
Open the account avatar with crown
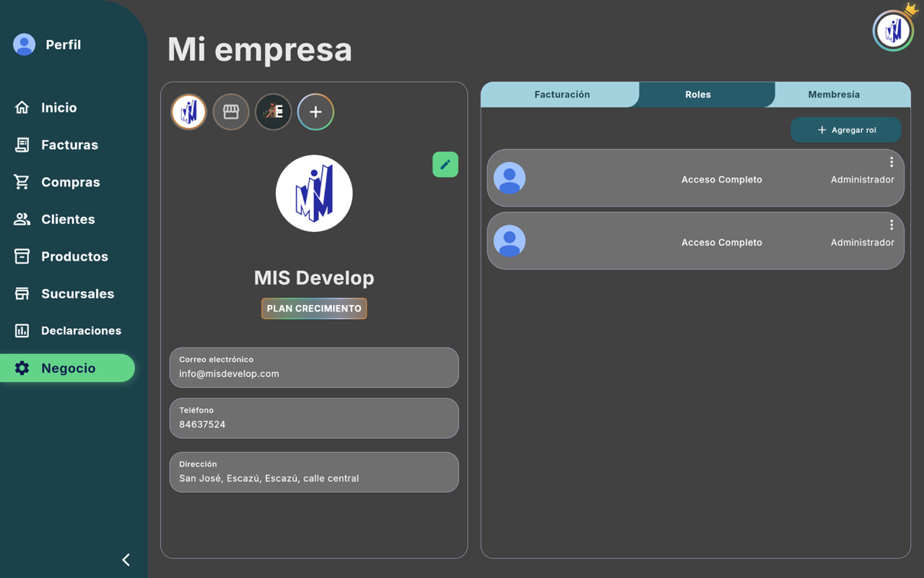tap(893, 30)
